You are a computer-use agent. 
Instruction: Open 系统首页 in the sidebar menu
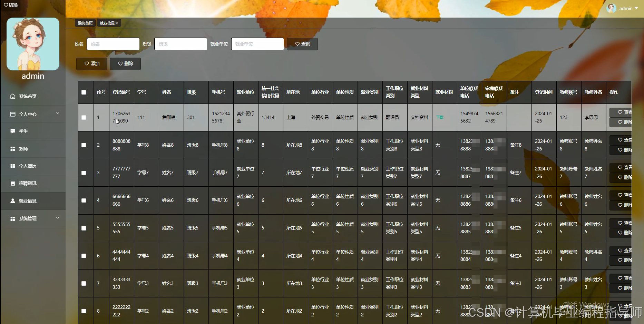point(33,96)
